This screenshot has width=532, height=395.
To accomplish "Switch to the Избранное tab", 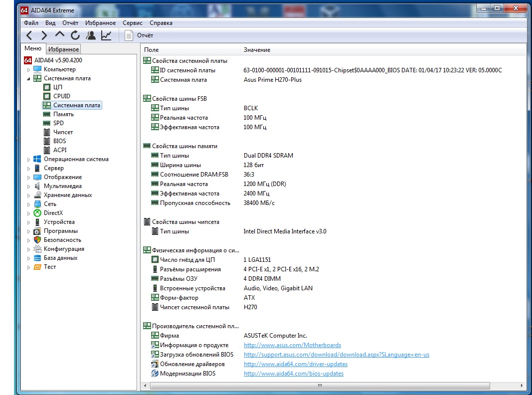I will point(63,49).
